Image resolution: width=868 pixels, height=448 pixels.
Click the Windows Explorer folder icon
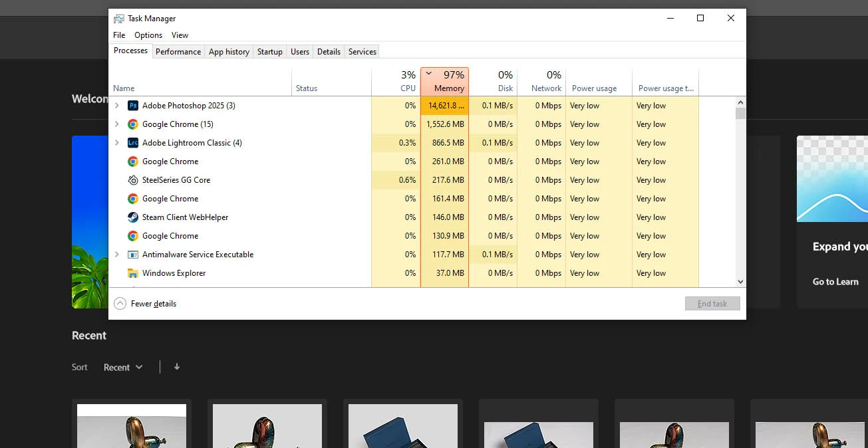coord(133,273)
